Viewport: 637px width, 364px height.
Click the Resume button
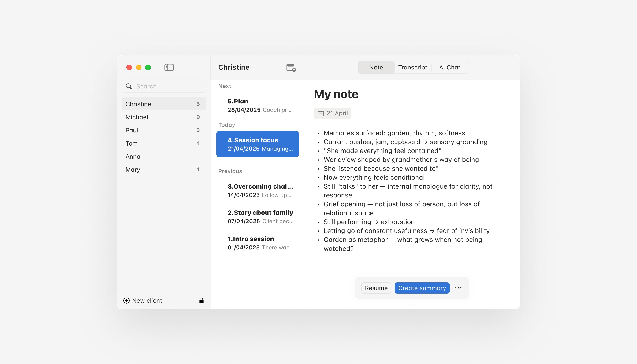pyautogui.click(x=376, y=288)
